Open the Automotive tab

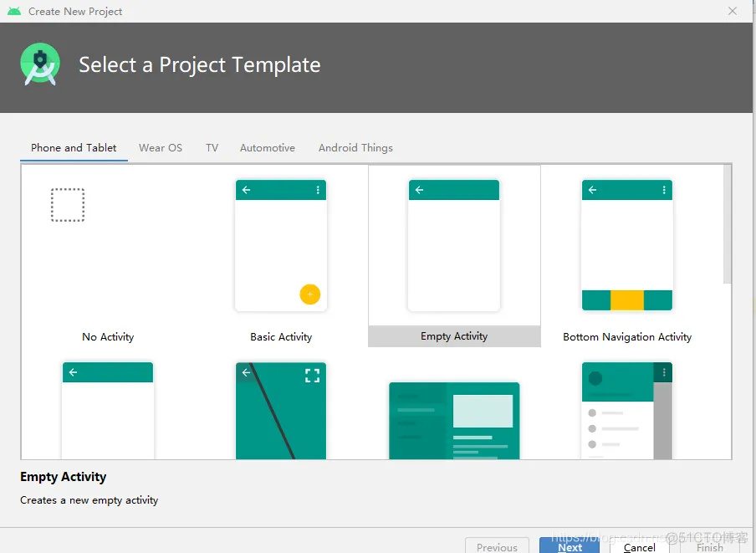268,148
